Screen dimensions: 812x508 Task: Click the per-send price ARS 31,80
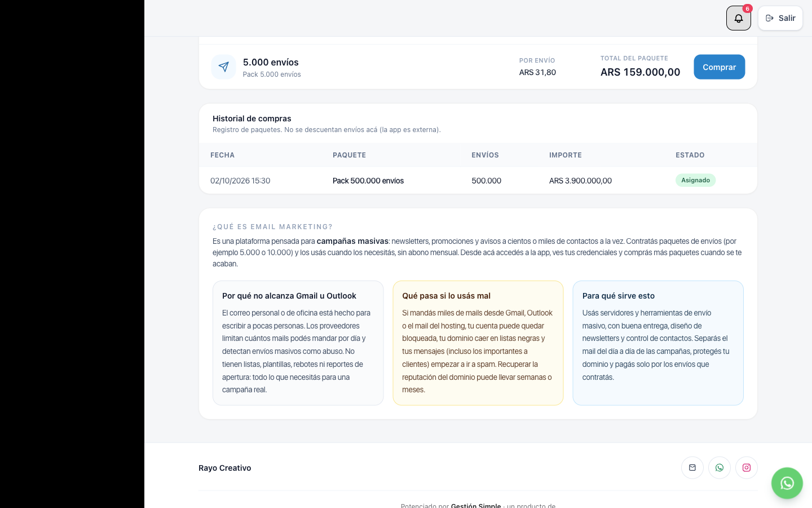point(537,72)
